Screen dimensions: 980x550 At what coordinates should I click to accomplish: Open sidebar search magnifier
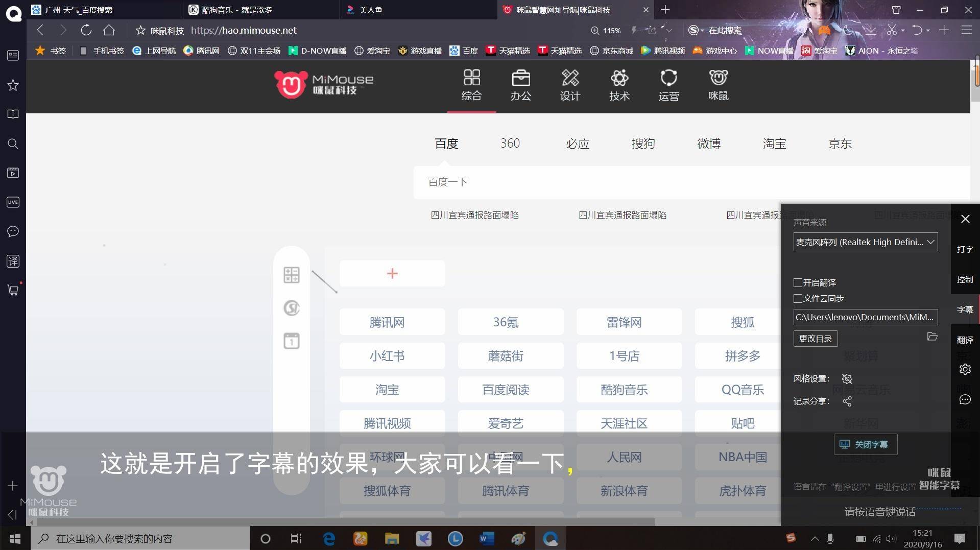13,144
